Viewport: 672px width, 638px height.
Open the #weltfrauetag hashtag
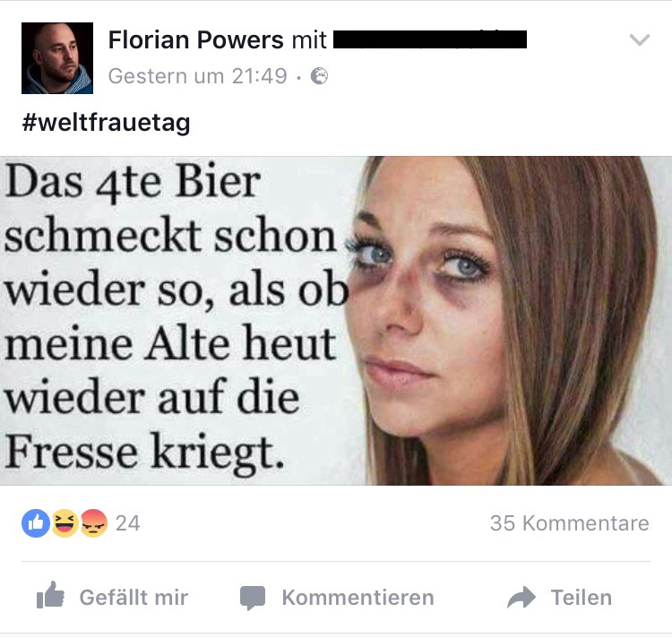click(x=106, y=123)
